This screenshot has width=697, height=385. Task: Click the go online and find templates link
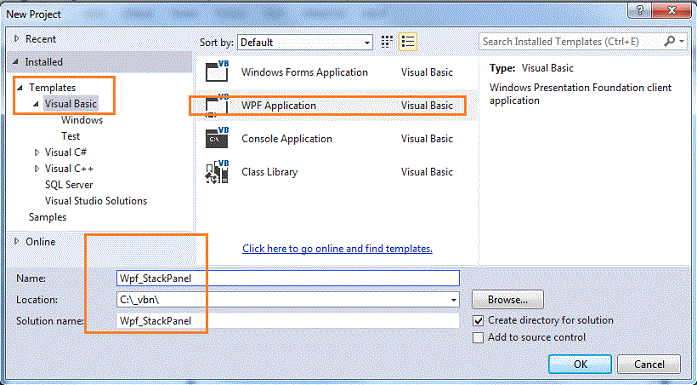pos(337,249)
